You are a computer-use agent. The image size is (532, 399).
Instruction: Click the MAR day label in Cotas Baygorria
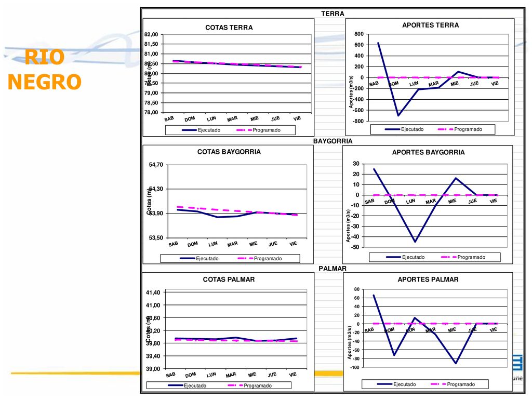[232, 244]
